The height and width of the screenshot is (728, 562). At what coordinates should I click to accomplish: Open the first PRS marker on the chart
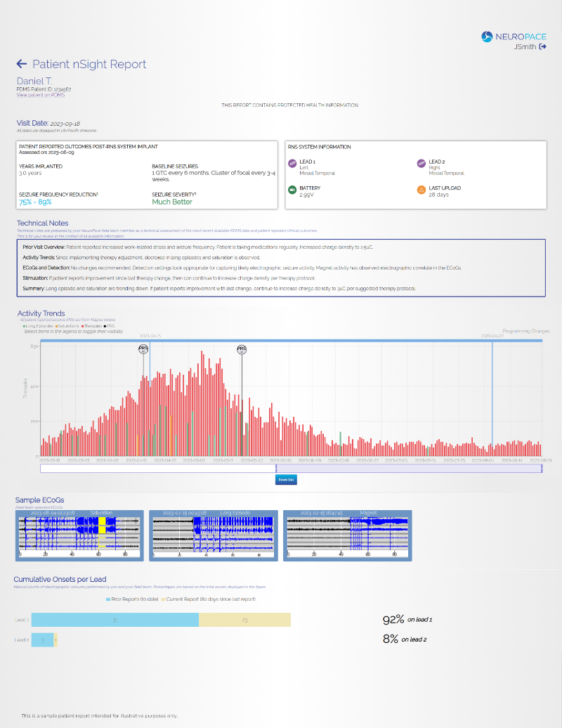click(143, 349)
